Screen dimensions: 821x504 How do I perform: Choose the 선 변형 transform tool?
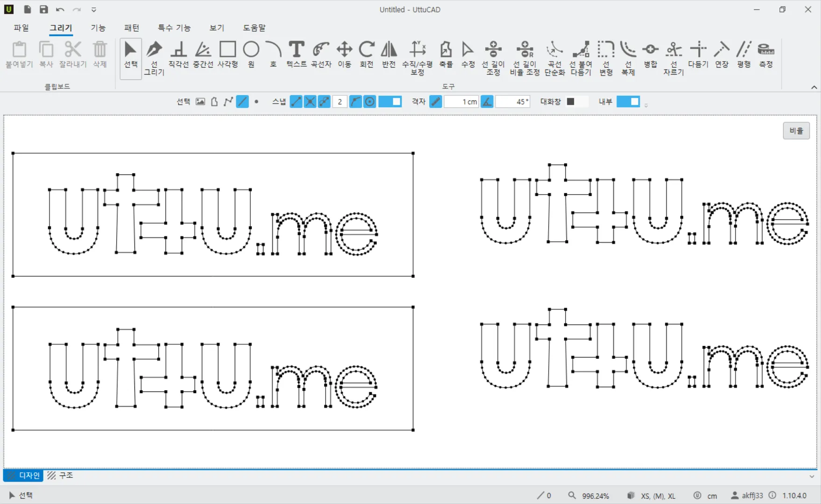606,59
